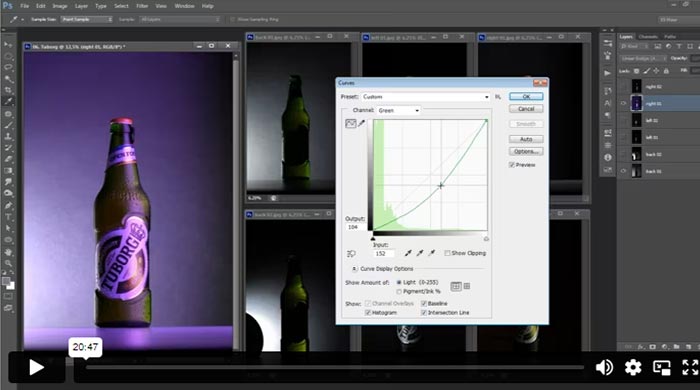Open the Preset dropdown in Curves
The width and height of the screenshot is (700, 390).
tap(425, 97)
